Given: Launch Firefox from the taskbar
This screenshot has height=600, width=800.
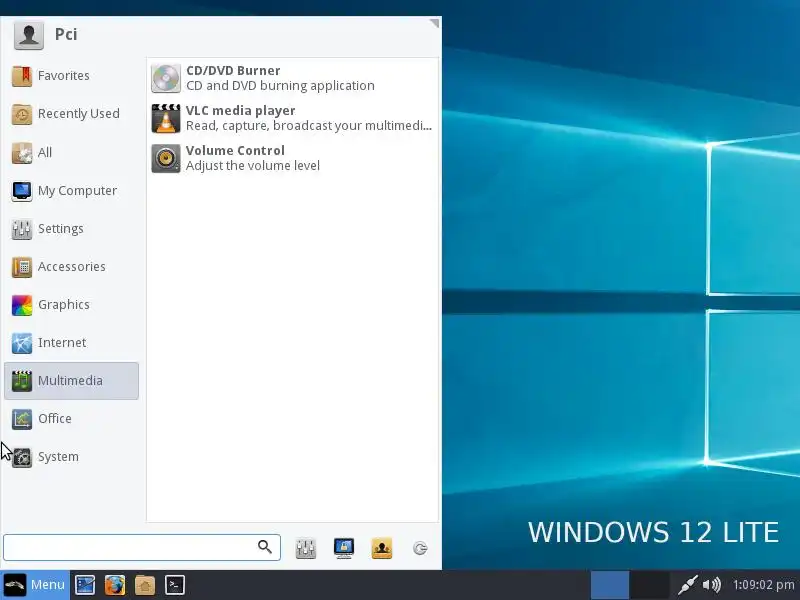Looking at the screenshot, I should pos(115,585).
